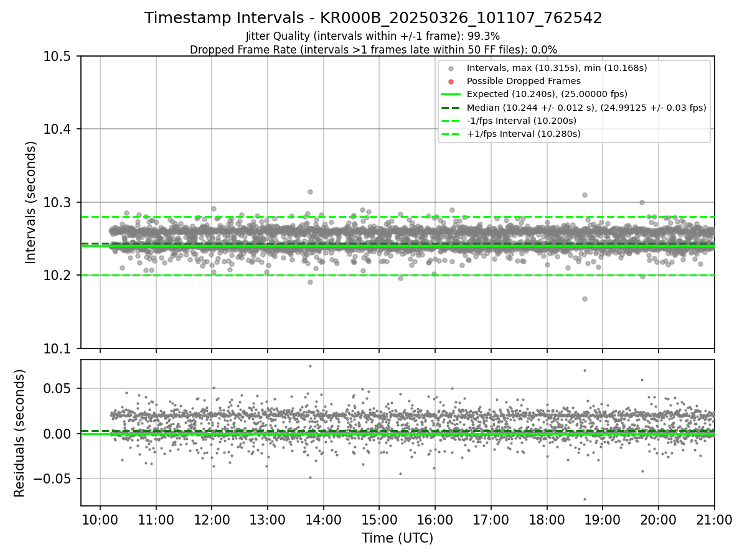
Task: Click the 21:00 time tick label
Action: point(715,519)
